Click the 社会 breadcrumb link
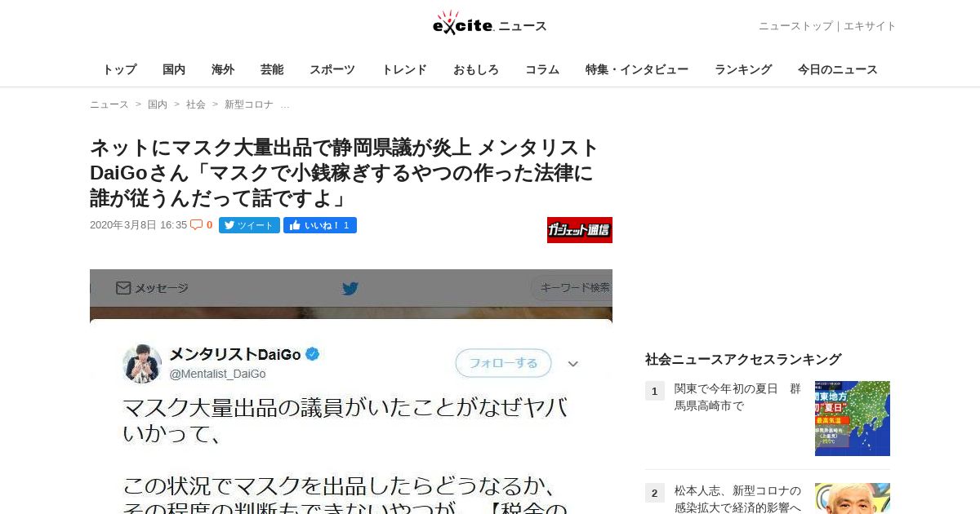Screen dimensions: 980x514 tap(196, 104)
